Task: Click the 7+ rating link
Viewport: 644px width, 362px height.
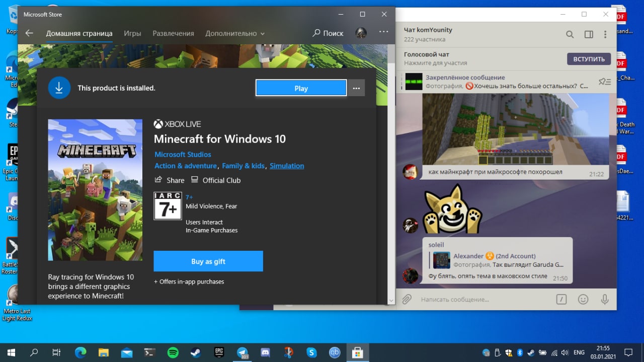Action: [x=189, y=197]
